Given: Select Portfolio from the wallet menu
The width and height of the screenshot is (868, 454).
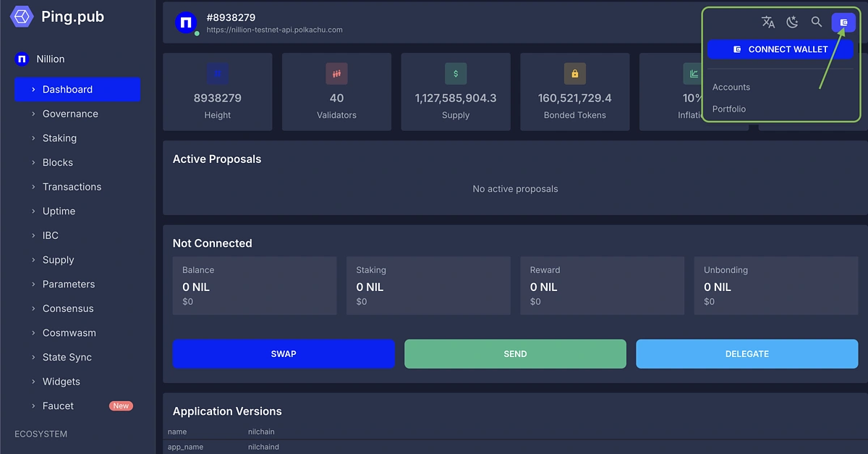Looking at the screenshot, I should coord(729,109).
